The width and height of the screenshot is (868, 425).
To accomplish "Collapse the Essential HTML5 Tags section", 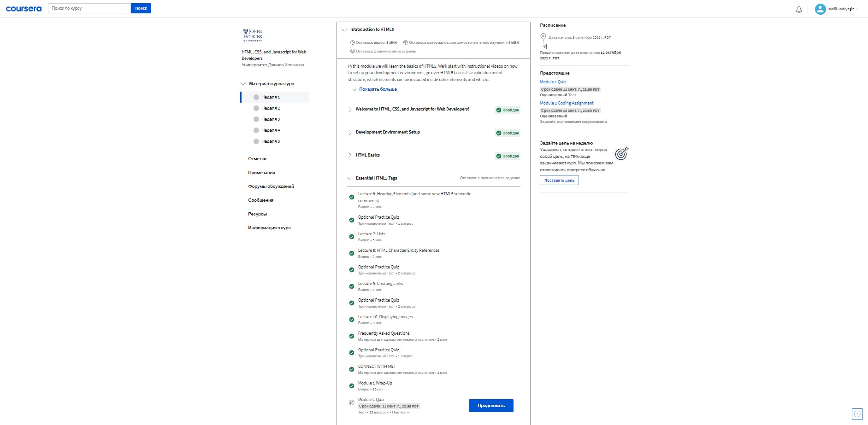I will tap(350, 178).
